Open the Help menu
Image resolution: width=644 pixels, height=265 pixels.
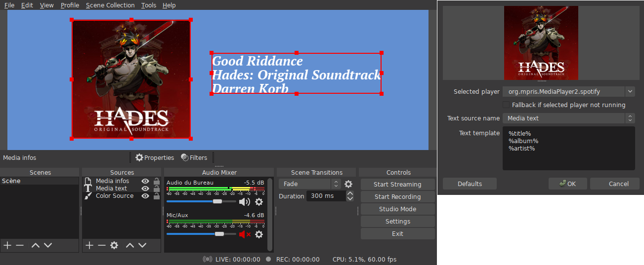click(x=169, y=5)
